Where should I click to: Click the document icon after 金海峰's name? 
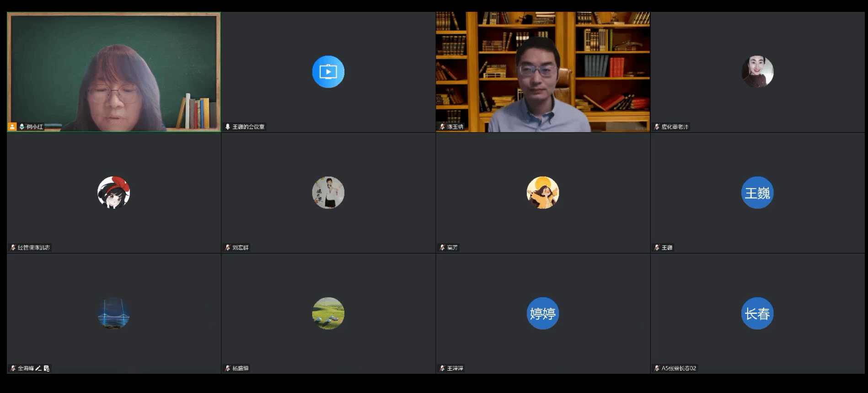tap(47, 368)
